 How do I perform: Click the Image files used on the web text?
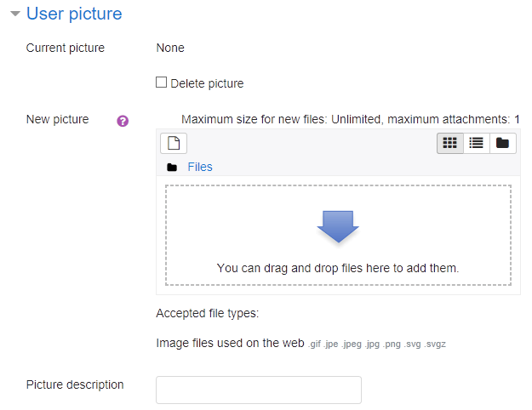pos(230,343)
